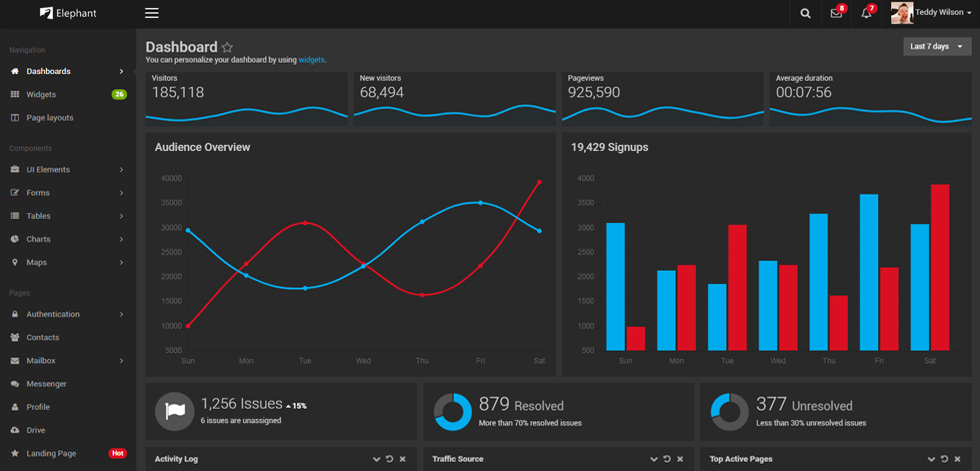
Task: Expand the Mailbox chevron
Action: tap(121, 360)
